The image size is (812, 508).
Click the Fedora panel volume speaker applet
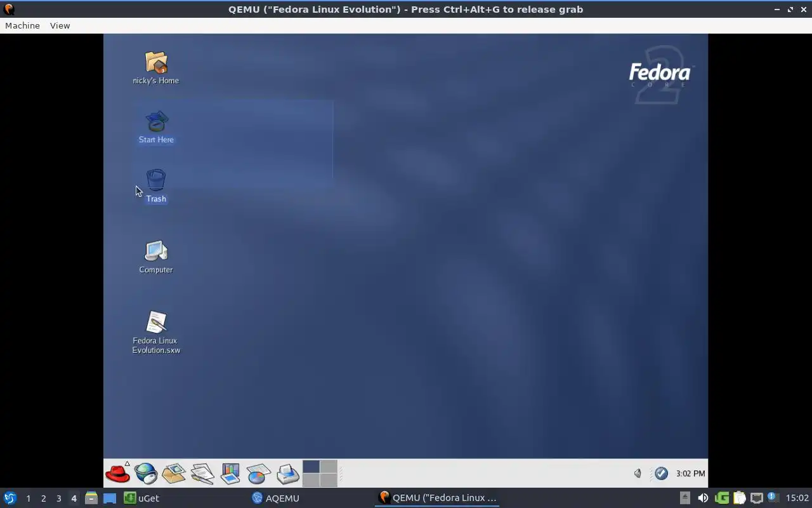638,473
